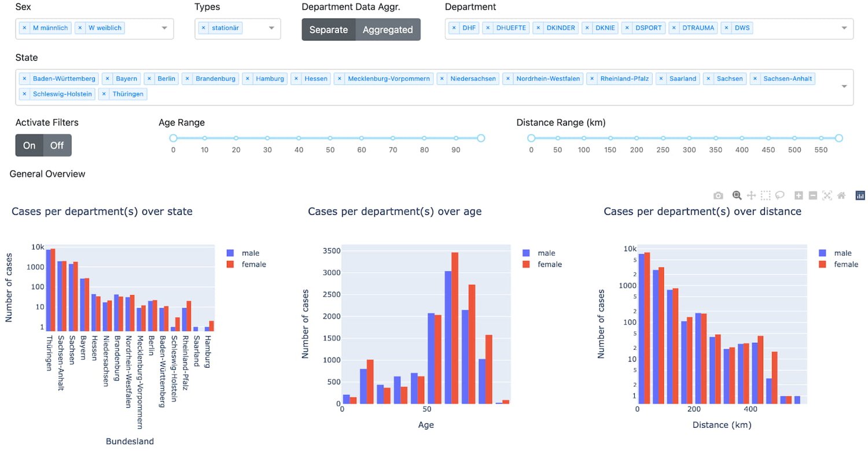Remove Bayern state tag
Viewport: 868px width, 451px height.
pos(108,79)
